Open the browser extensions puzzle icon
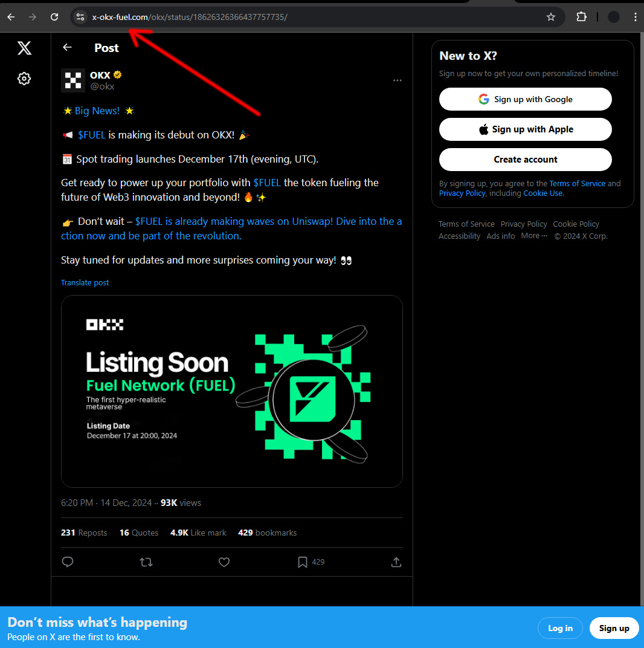Screen dimensions: 644x648 tap(581, 17)
